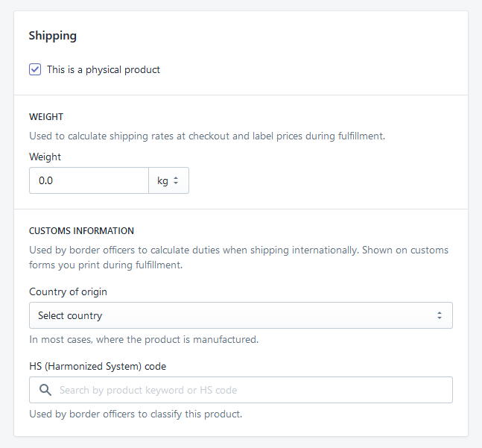This screenshot has height=448, width=482.
Task: Click the 'Weight' field label
Action: [x=45, y=157]
